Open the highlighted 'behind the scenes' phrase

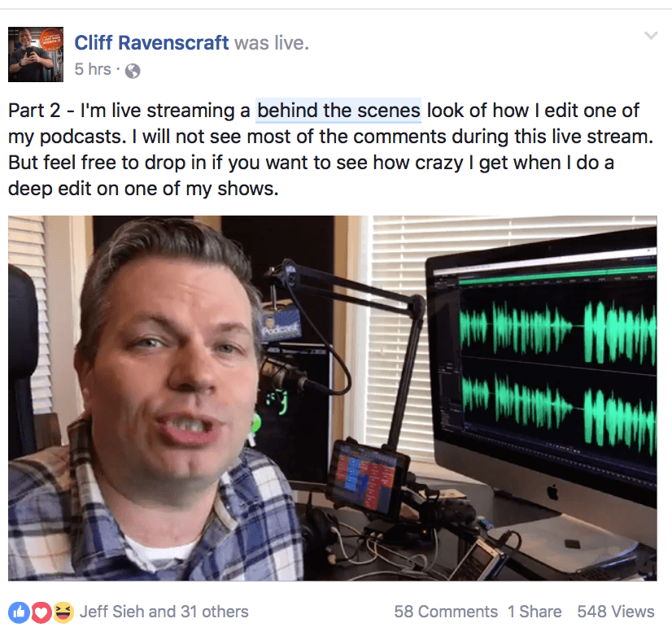(x=338, y=111)
